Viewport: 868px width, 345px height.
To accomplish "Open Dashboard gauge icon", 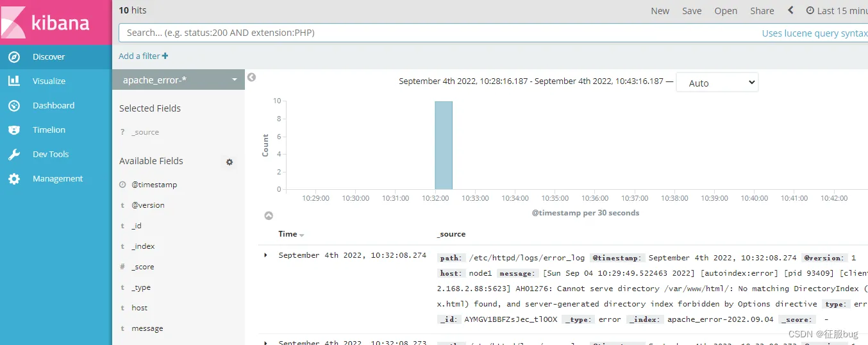I will point(14,105).
